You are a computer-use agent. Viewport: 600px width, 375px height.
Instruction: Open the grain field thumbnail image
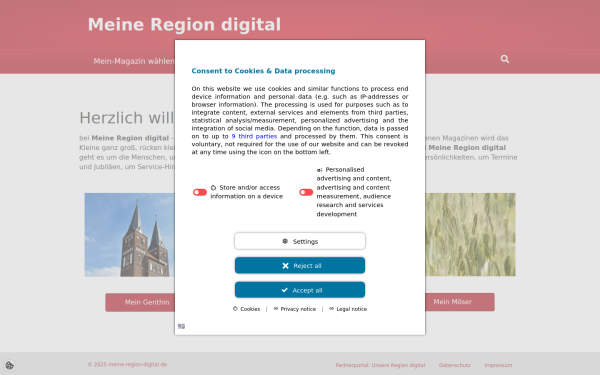tap(470, 235)
